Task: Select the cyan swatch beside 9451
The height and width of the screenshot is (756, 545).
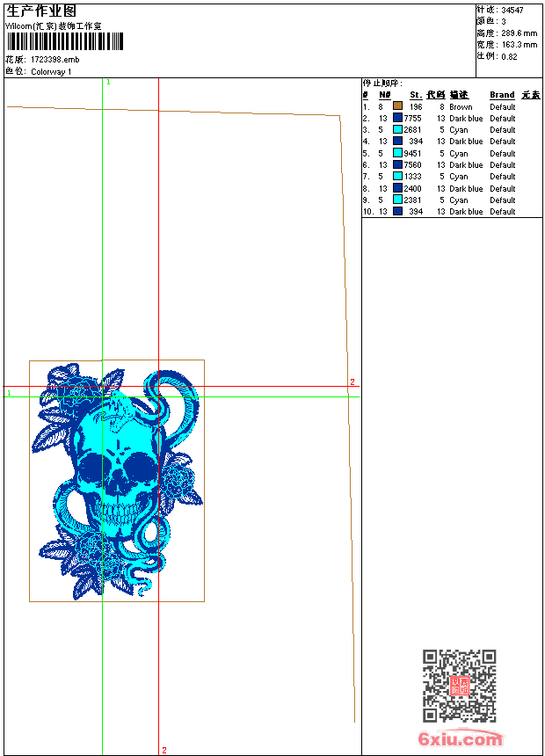Action: tap(397, 152)
